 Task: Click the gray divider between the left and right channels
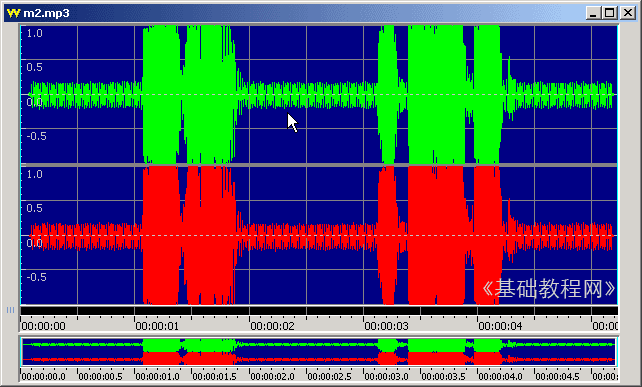coord(319,165)
